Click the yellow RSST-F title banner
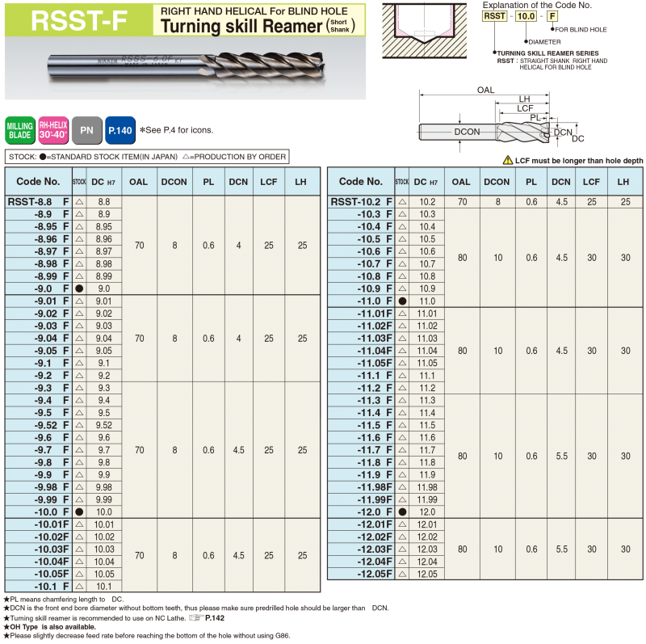646x644 pixels. coord(78,19)
